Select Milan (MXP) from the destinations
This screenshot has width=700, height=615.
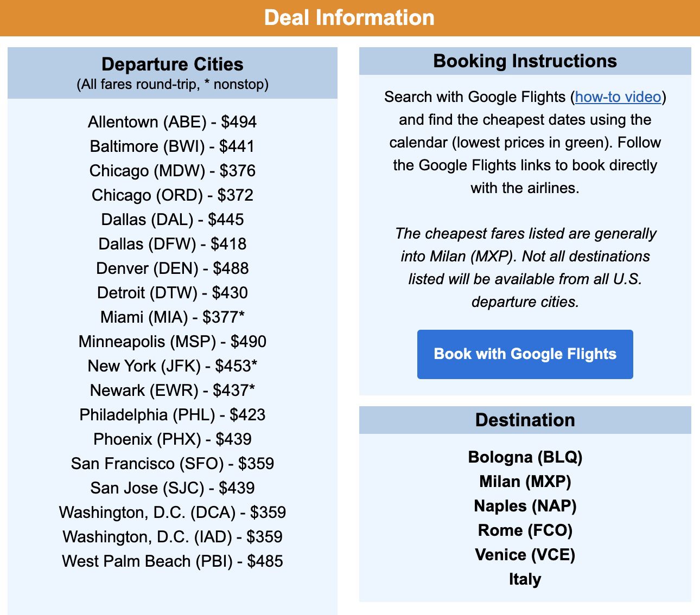click(525, 482)
